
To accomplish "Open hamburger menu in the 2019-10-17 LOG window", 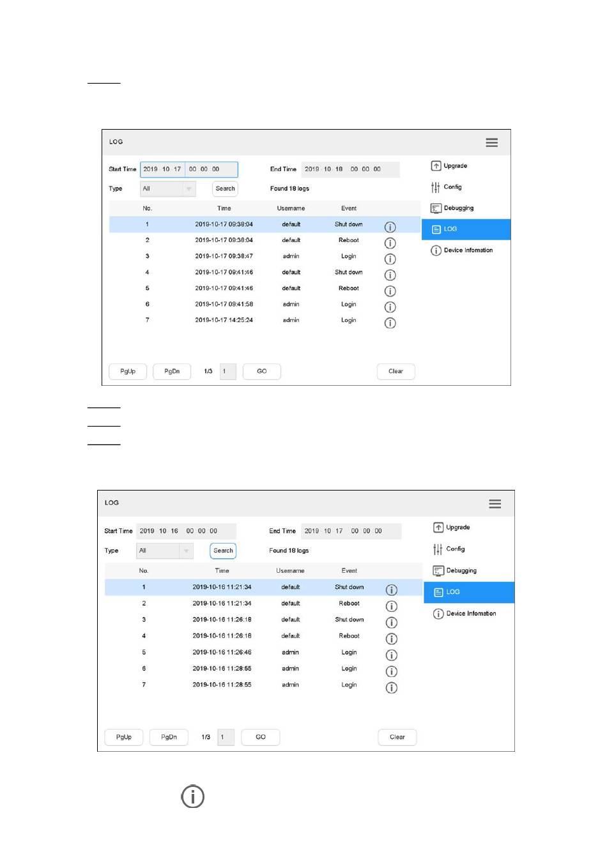I will point(491,142).
